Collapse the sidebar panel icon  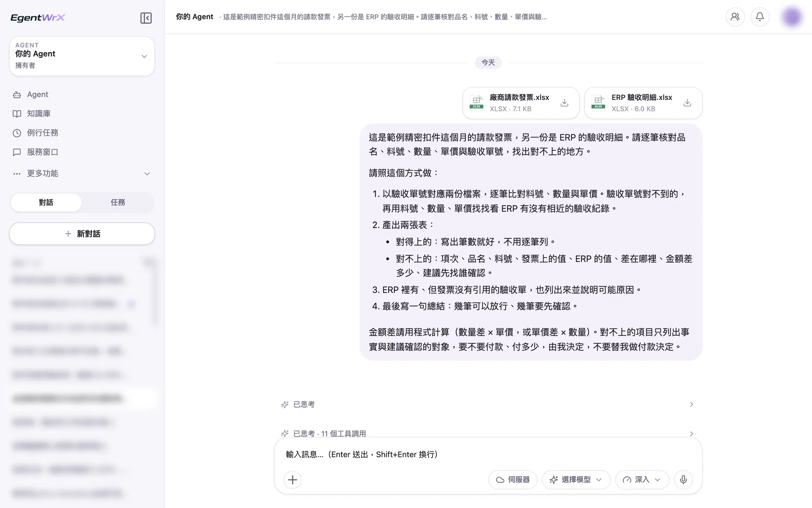[x=146, y=18]
